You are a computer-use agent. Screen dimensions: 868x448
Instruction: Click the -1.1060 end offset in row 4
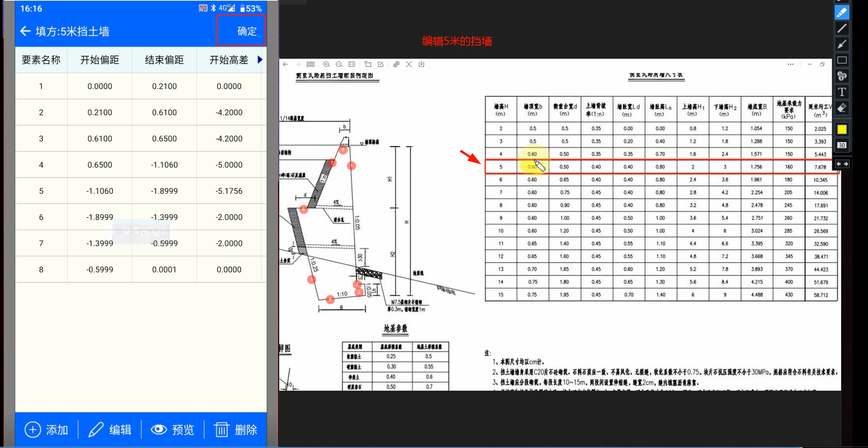click(x=164, y=165)
